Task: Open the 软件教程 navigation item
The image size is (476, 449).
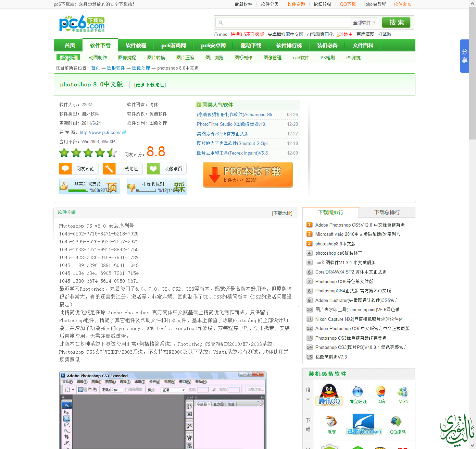Action: tap(136, 46)
